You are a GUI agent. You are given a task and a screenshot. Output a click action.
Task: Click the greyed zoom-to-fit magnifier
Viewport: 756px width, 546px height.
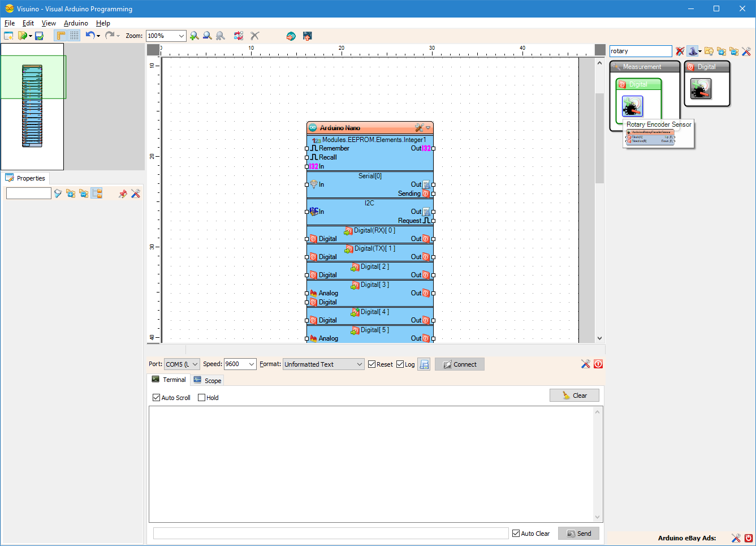(x=221, y=36)
